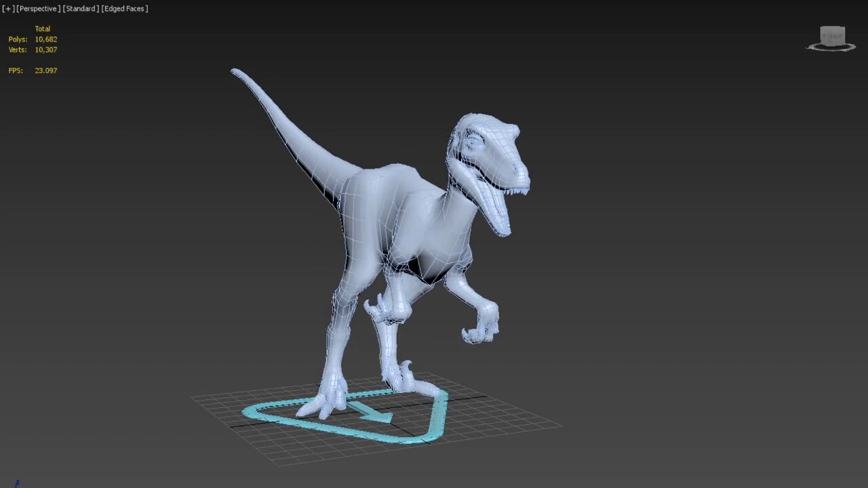Screen dimensions: 868x488
Task: Click the Total statistics header
Action: pos(43,28)
